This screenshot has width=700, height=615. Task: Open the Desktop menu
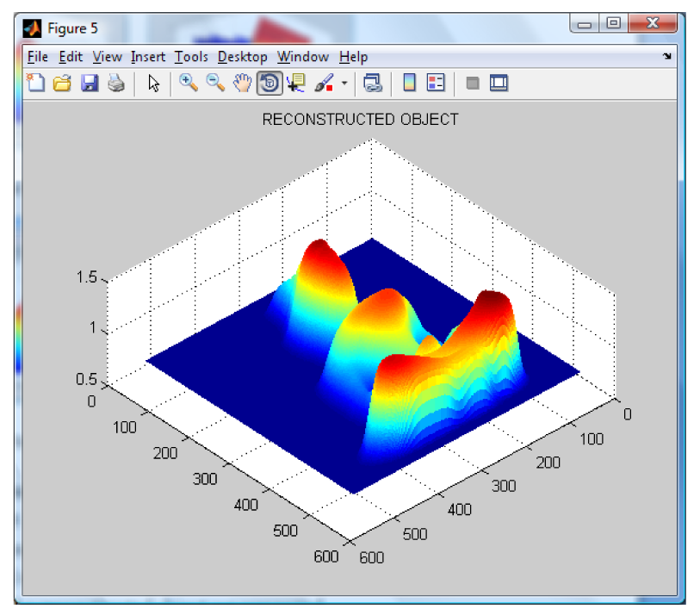(243, 57)
